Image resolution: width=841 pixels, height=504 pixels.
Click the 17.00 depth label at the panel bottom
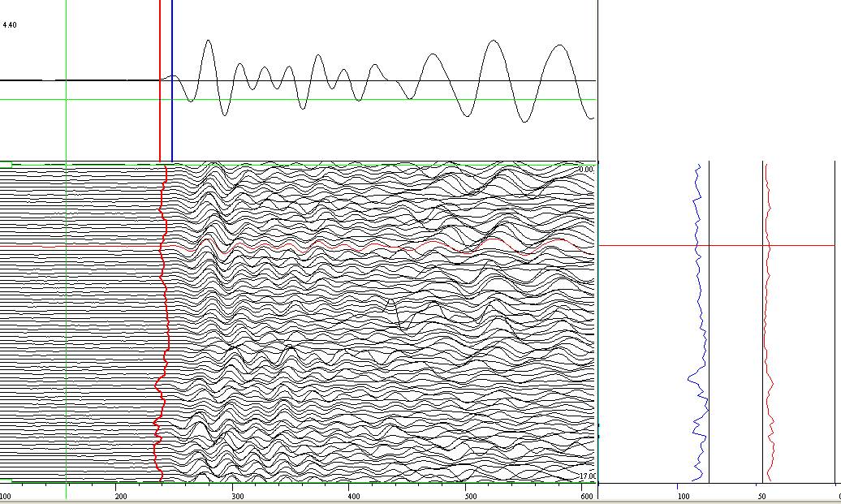[586, 476]
